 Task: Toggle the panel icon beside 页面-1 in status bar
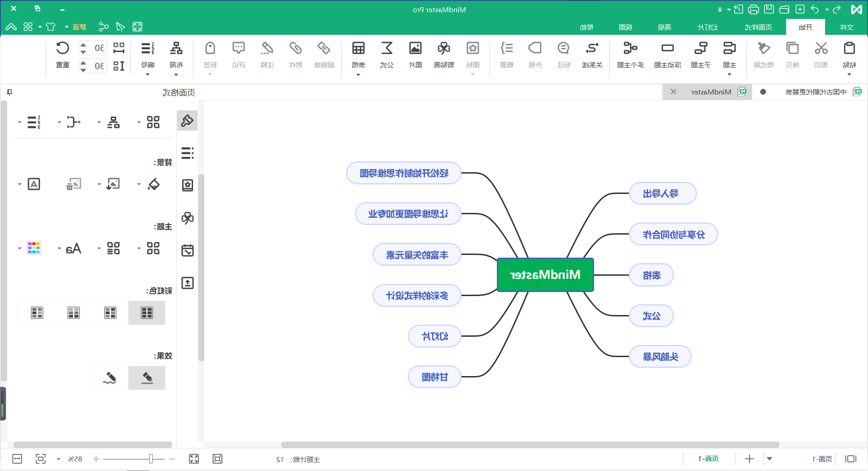(851, 459)
